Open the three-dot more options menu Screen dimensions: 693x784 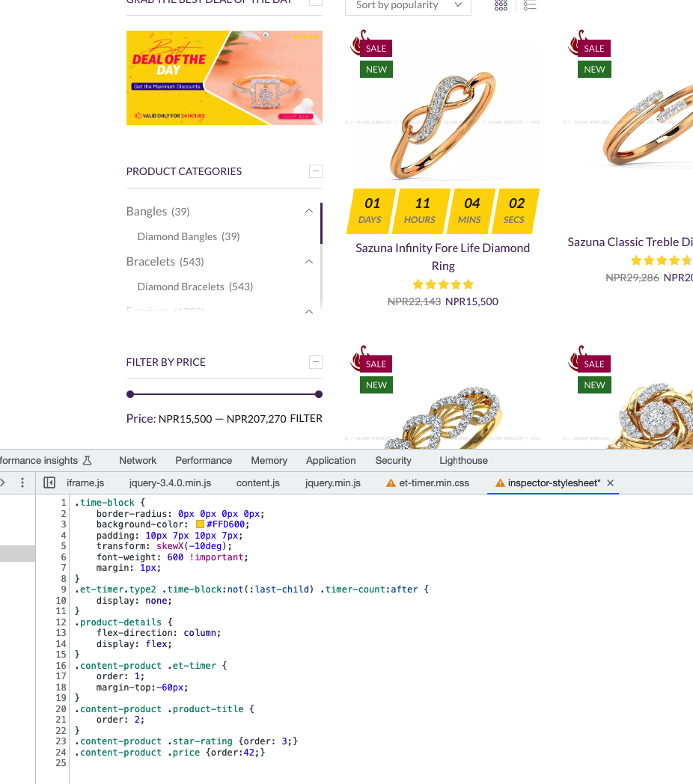point(22,483)
